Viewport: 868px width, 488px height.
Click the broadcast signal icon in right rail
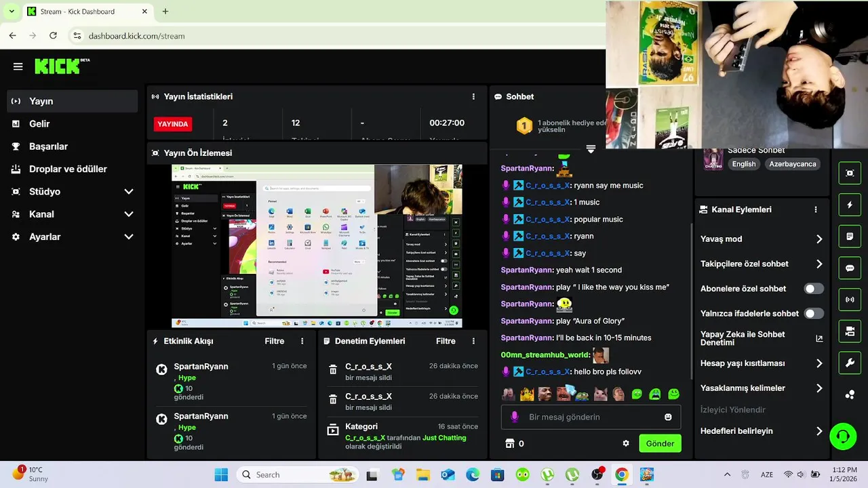pos(850,300)
